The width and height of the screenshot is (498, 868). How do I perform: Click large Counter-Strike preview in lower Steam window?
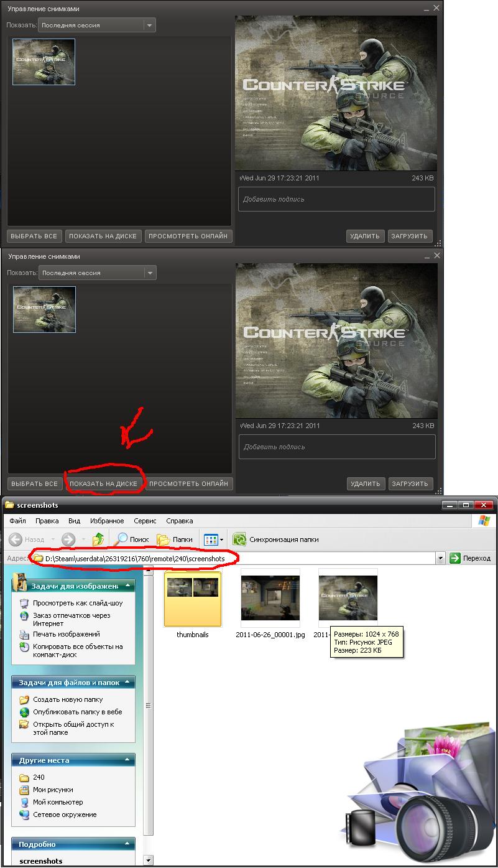(336, 340)
